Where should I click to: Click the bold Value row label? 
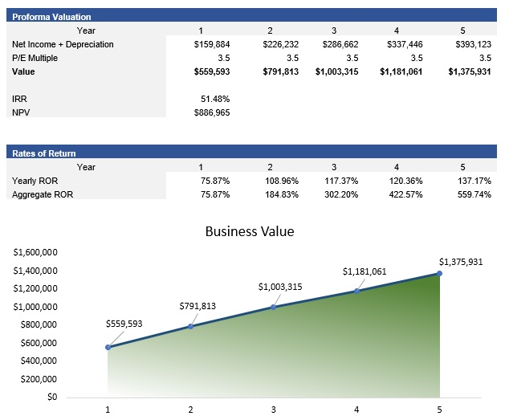coord(23,71)
